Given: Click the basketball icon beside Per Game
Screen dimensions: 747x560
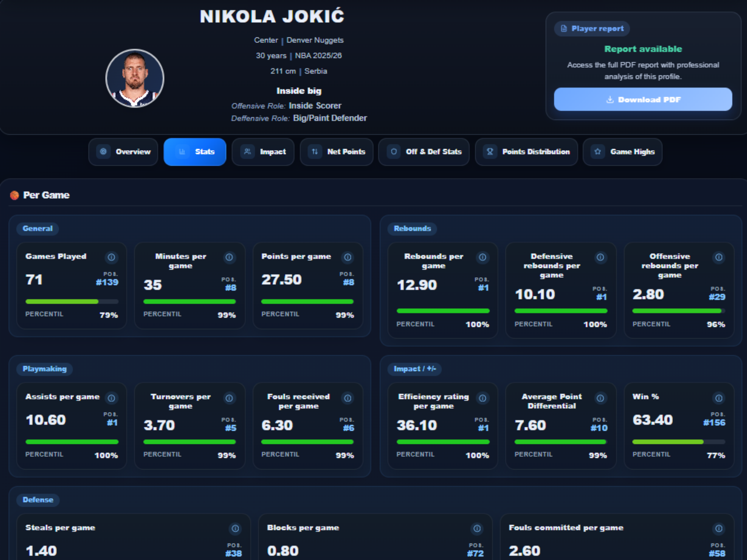Looking at the screenshot, I should [x=14, y=195].
